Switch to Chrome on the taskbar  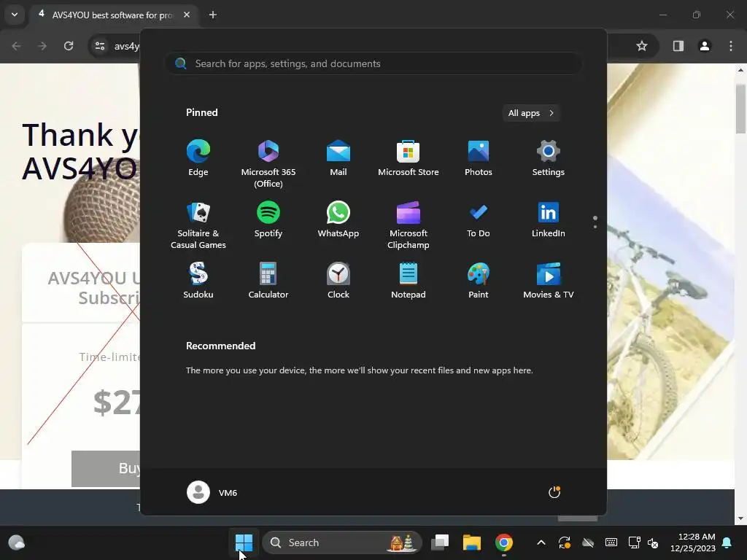[x=504, y=542]
